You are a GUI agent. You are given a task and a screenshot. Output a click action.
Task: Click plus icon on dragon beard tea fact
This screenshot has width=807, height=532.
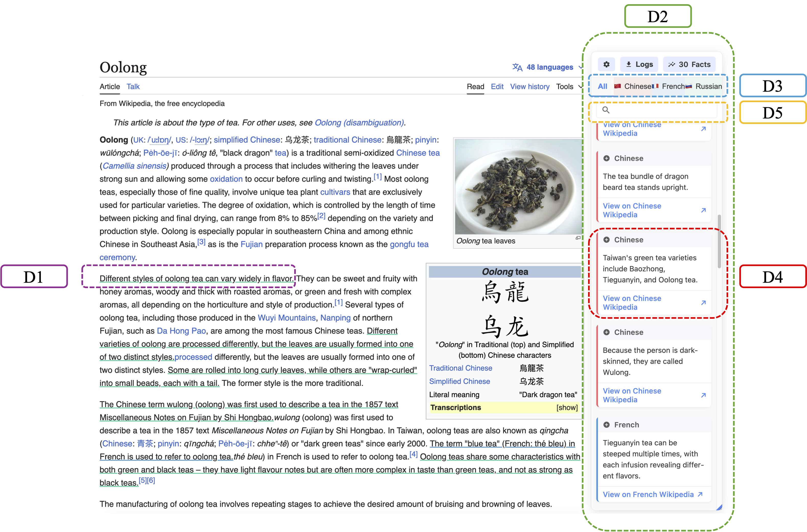point(606,158)
